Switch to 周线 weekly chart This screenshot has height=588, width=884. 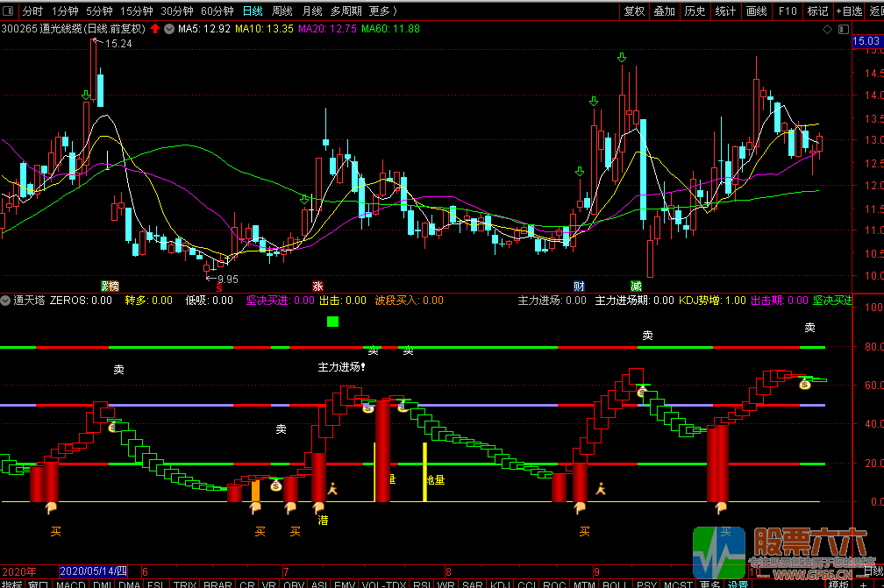click(x=282, y=11)
